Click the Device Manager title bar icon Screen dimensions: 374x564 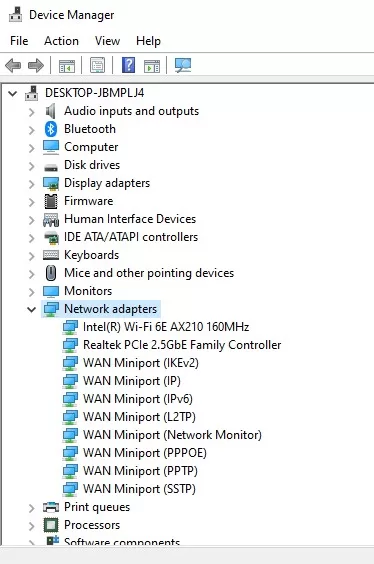coord(15,15)
